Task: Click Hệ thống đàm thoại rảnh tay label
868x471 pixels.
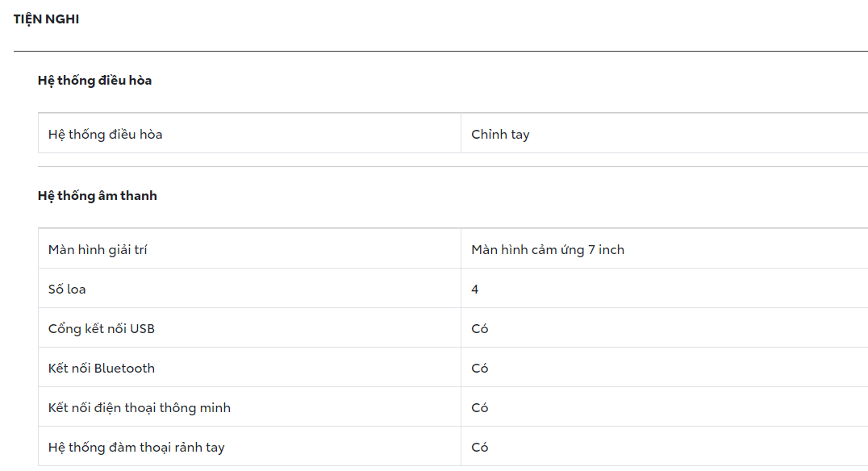Action: click(x=136, y=447)
